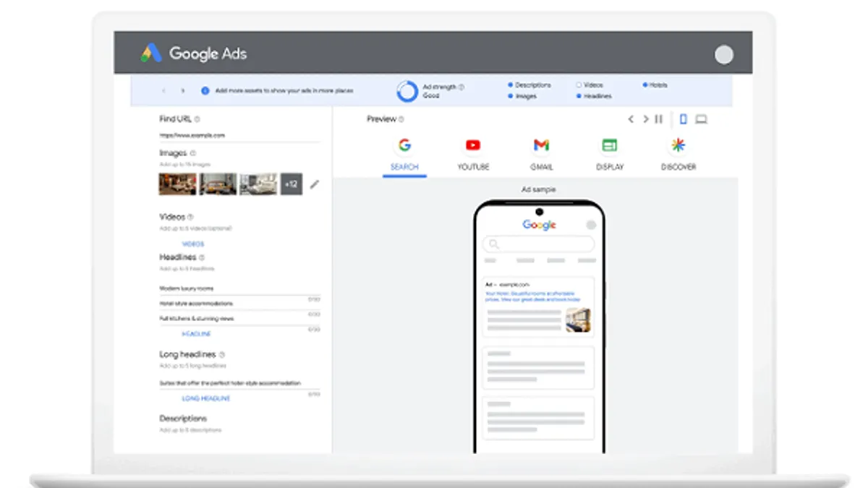Open the help icon next to Find URL
The width and height of the screenshot is (868, 488).
click(x=197, y=119)
